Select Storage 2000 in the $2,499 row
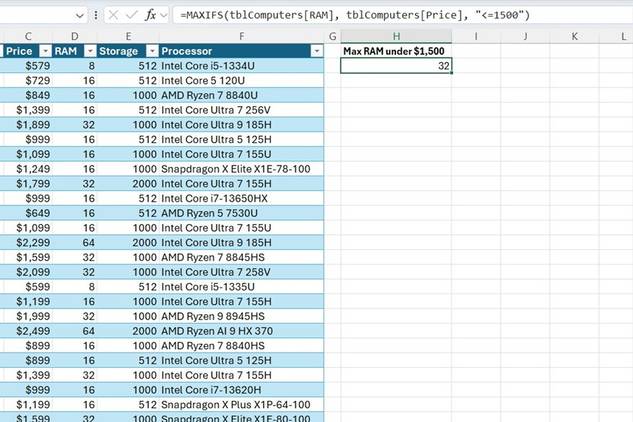 coord(128,331)
